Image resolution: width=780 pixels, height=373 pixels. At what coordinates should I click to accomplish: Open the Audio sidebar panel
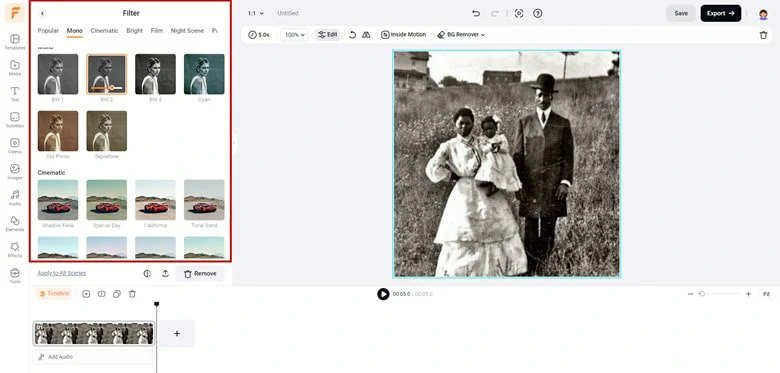click(15, 197)
